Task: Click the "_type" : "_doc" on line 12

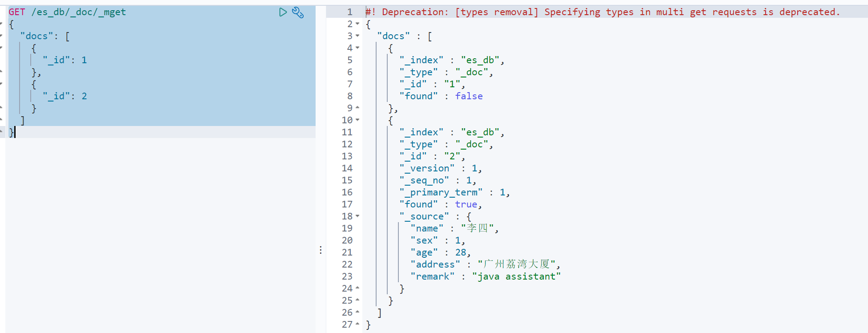Action: (x=446, y=144)
